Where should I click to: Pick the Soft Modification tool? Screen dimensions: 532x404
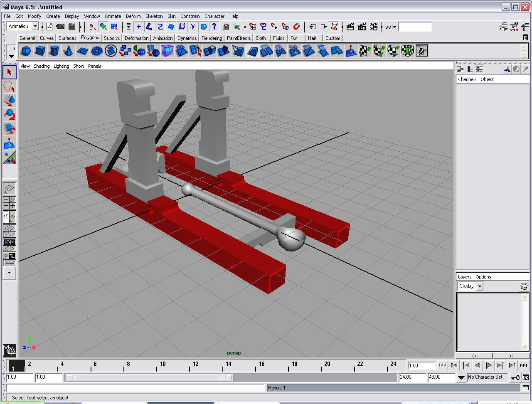point(10,144)
